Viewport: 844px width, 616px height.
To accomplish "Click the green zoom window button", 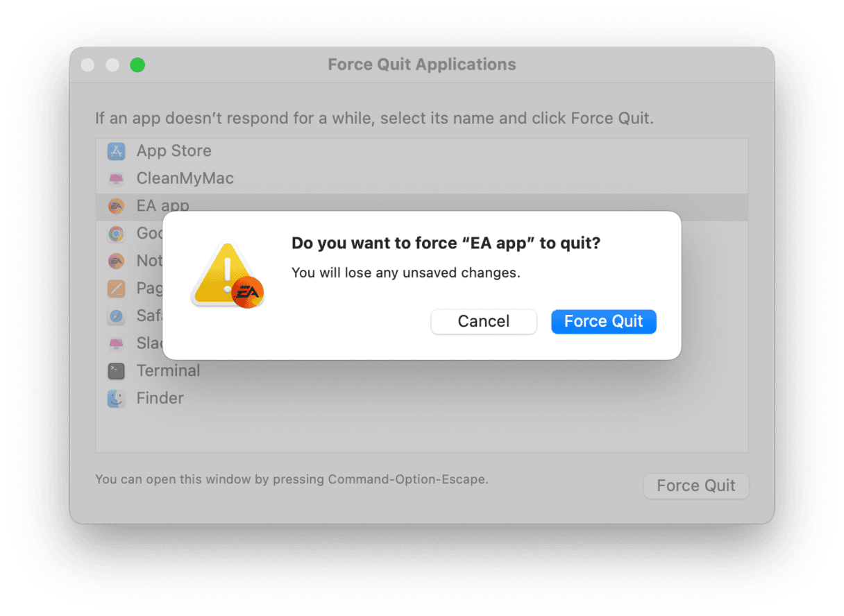I will click(137, 65).
